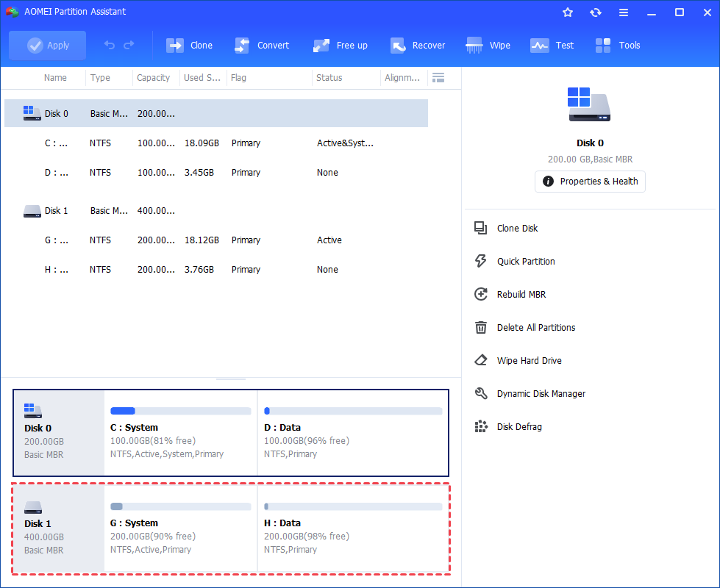
Task: Select G: System partition block
Action: tap(181, 528)
